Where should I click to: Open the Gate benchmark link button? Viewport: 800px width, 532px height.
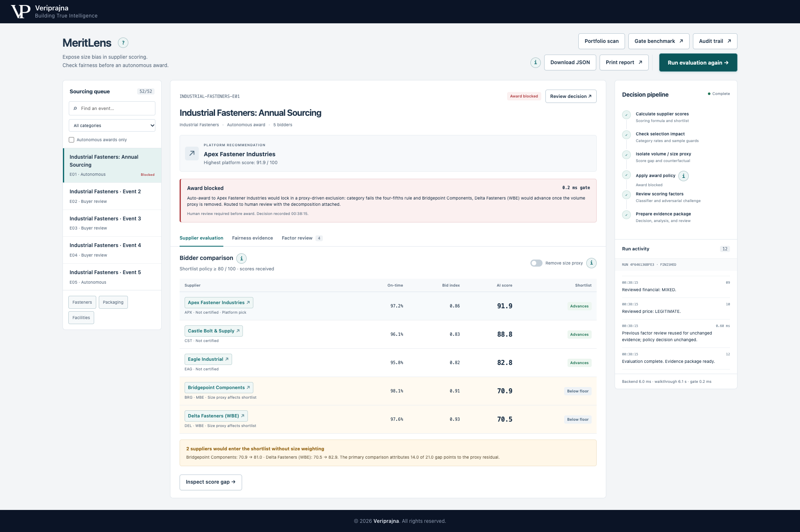pyautogui.click(x=659, y=41)
